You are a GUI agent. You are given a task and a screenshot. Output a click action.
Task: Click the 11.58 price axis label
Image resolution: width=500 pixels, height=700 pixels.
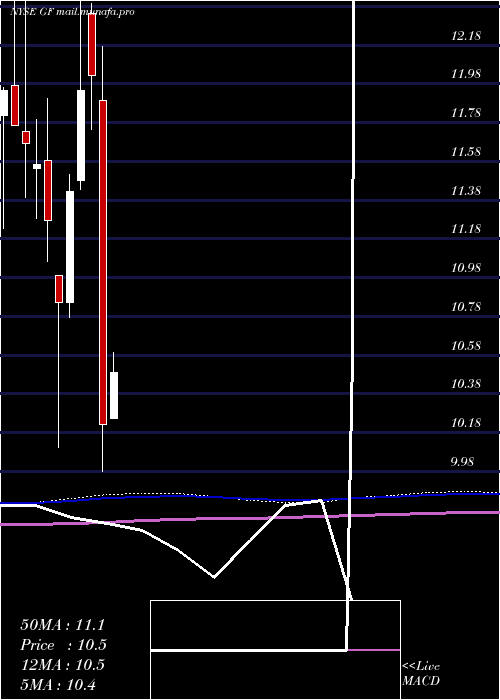click(466, 152)
